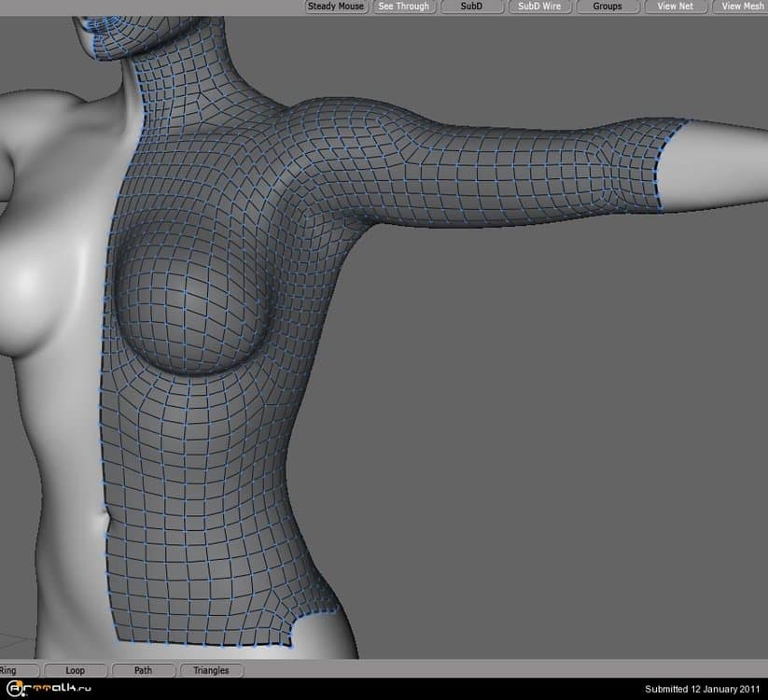Image resolution: width=768 pixels, height=700 pixels.
Task: Select the Loop selection mode
Action: tap(75, 670)
